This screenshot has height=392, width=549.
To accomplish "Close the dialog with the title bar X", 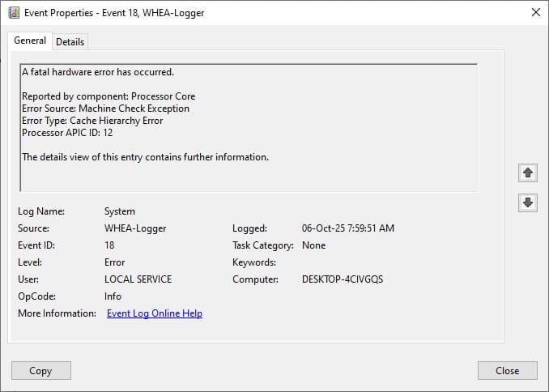I will coord(534,12).
